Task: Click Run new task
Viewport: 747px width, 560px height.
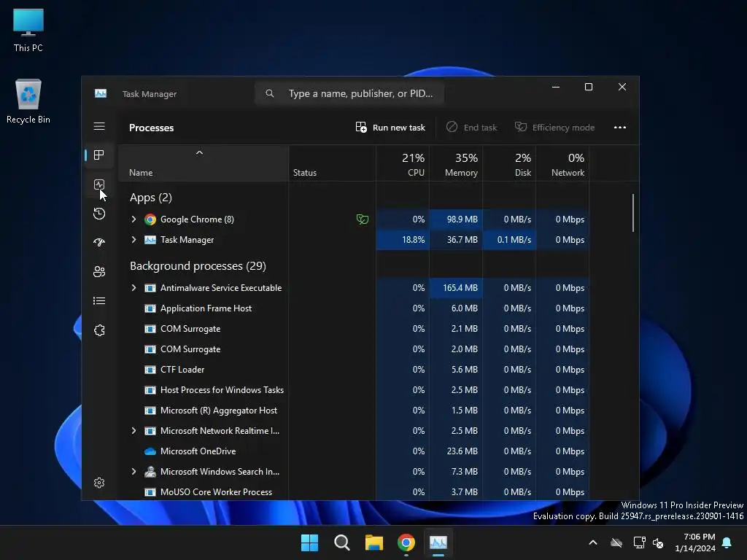Action: click(x=390, y=128)
